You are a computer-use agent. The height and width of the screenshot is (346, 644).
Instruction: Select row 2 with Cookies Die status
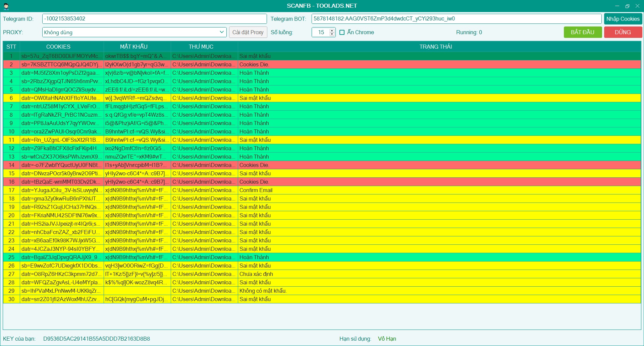tap(254, 64)
